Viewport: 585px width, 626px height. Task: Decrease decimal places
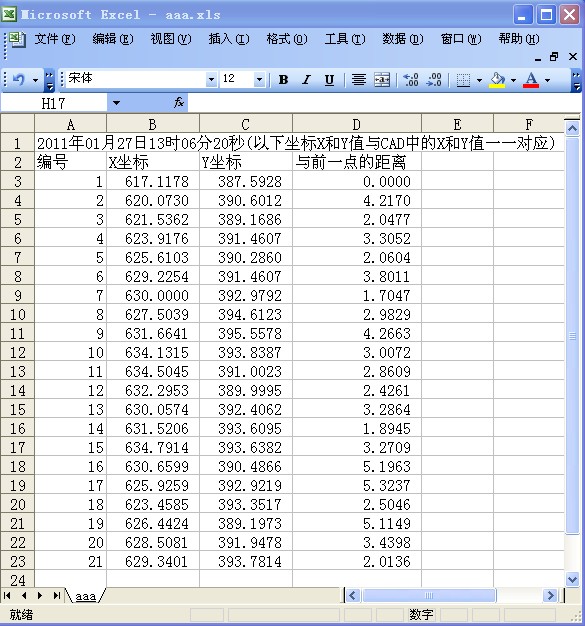[434, 80]
